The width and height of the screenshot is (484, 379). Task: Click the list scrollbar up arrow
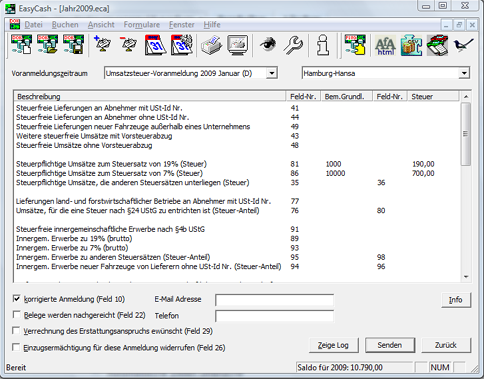(466, 97)
